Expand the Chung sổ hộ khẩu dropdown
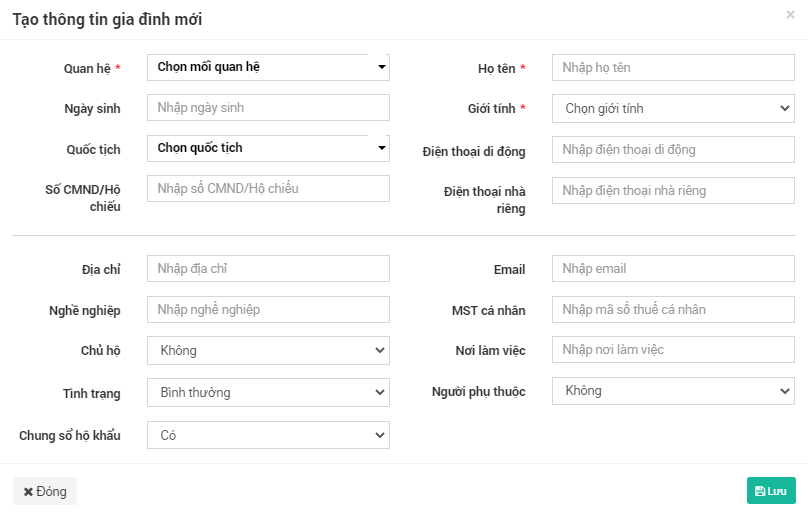 (268, 435)
